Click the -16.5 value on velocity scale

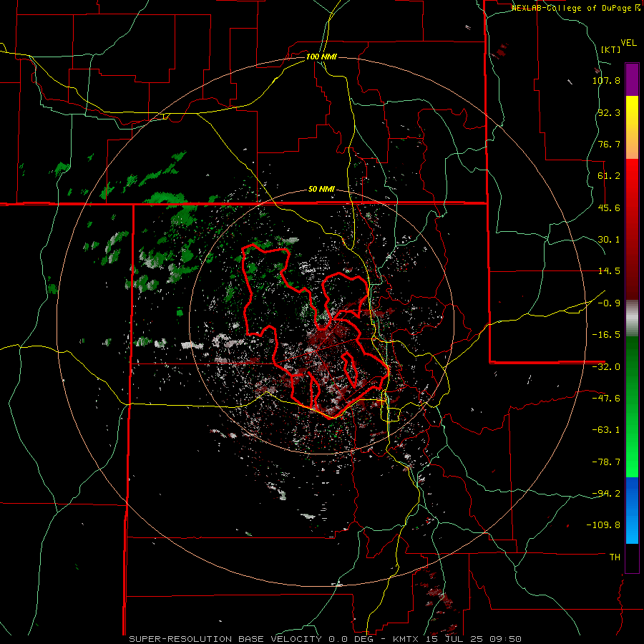pyautogui.click(x=606, y=335)
